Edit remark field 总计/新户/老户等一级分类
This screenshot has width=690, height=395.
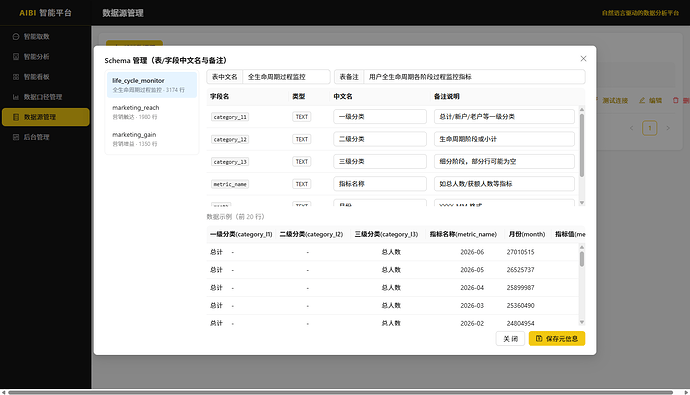504,117
